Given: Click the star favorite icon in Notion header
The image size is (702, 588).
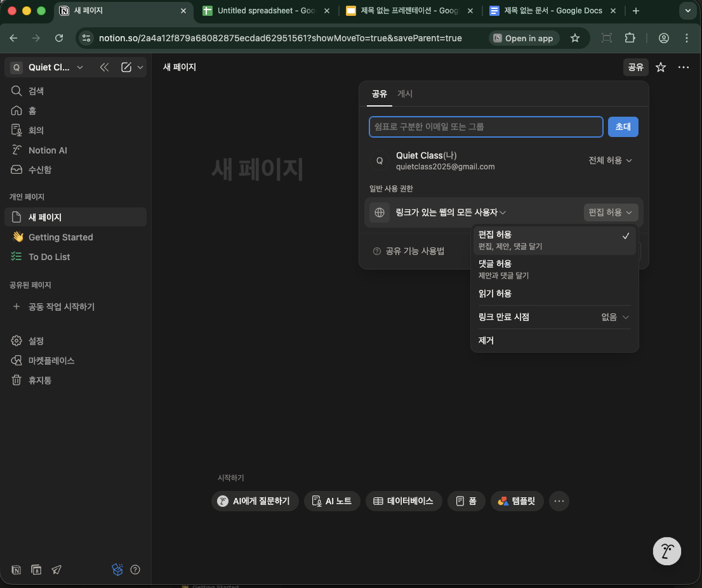Looking at the screenshot, I should (x=661, y=67).
